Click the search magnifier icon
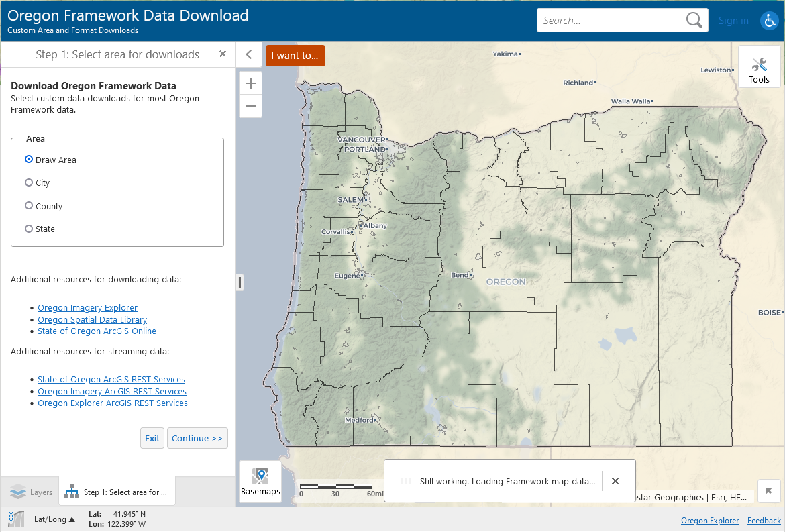 click(x=694, y=20)
